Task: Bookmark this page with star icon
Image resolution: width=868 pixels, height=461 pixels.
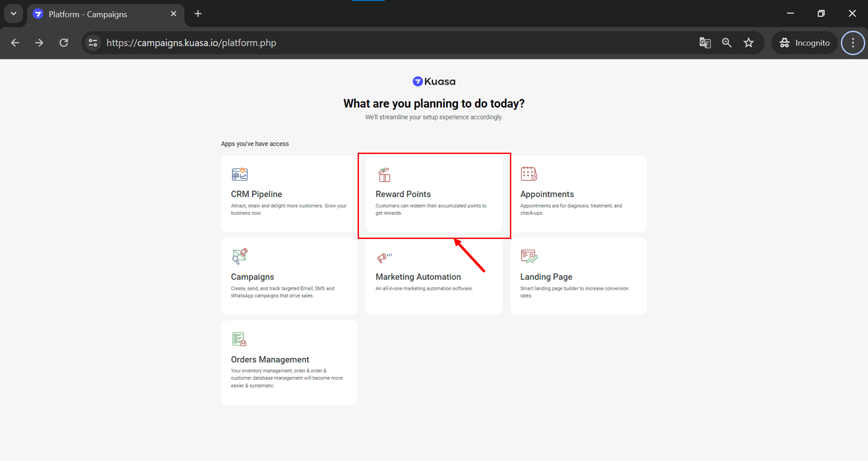Action: tap(749, 43)
